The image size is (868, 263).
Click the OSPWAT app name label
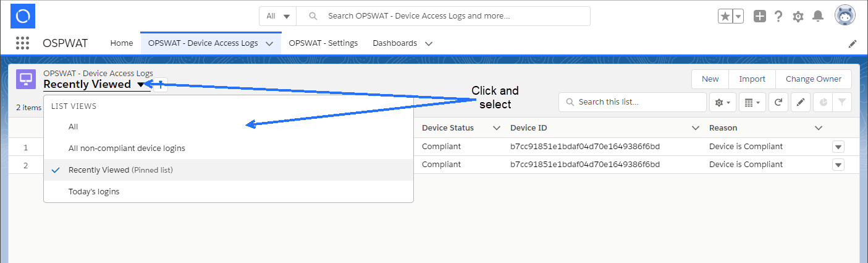pyautogui.click(x=65, y=43)
